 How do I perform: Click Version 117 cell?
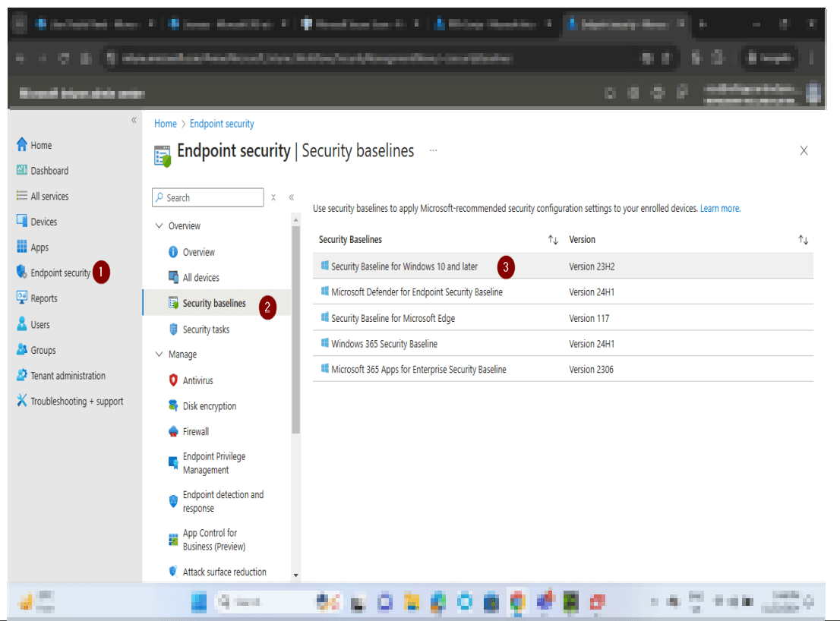589,319
